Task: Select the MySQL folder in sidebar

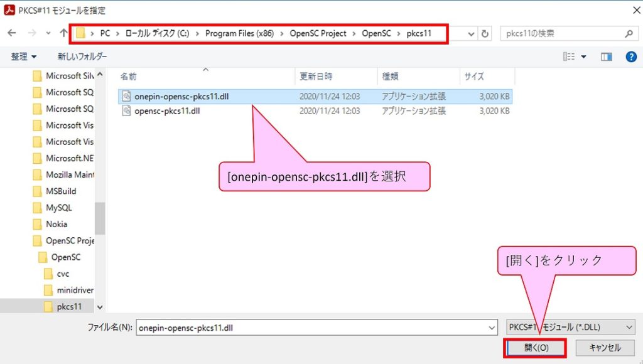Action: tap(58, 208)
